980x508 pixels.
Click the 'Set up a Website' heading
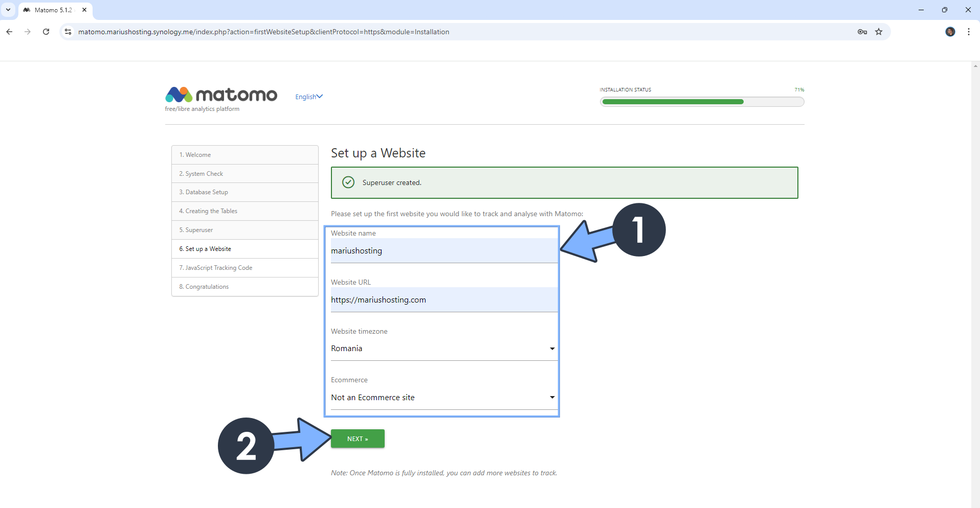[x=378, y=153]
